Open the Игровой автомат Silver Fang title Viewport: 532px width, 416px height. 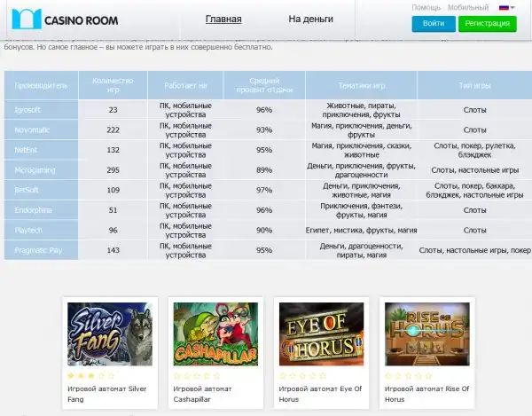[x=106, y=394]
